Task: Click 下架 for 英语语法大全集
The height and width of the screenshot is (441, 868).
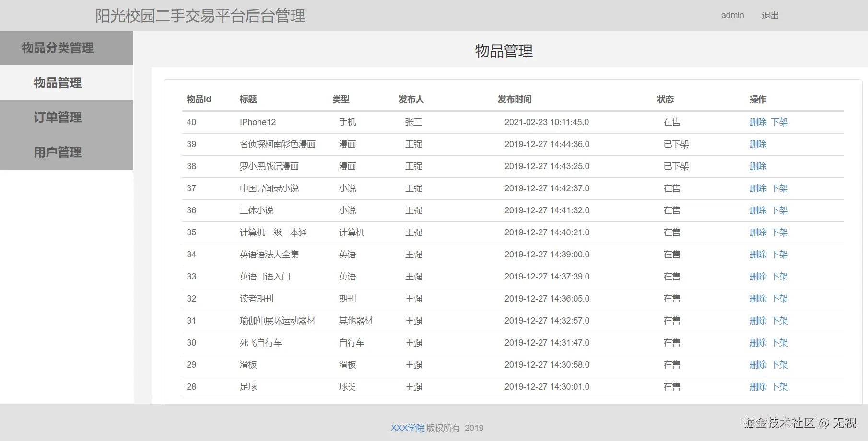Action: pyautogui.click(x=779, y=255)
